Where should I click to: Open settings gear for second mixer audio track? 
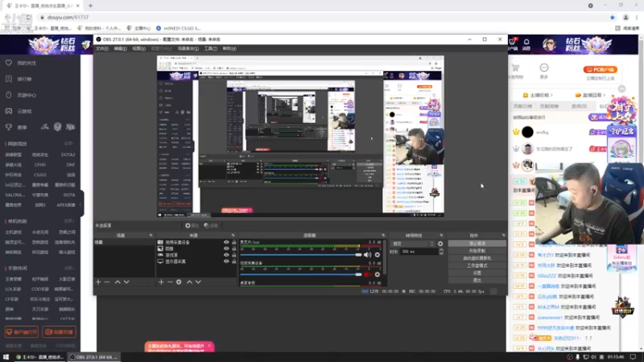click(x=377, y=274)
